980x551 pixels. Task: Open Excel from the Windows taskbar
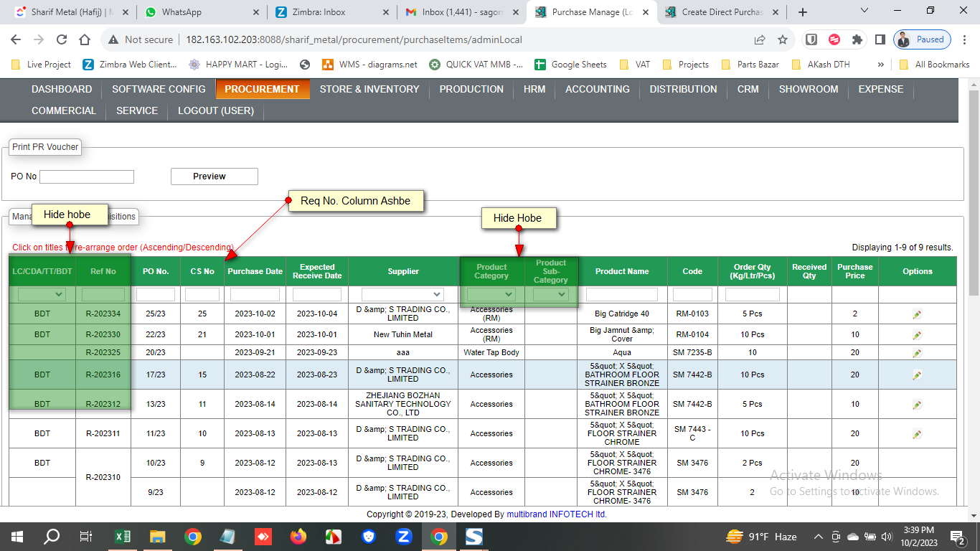click(x=123, y=537)
